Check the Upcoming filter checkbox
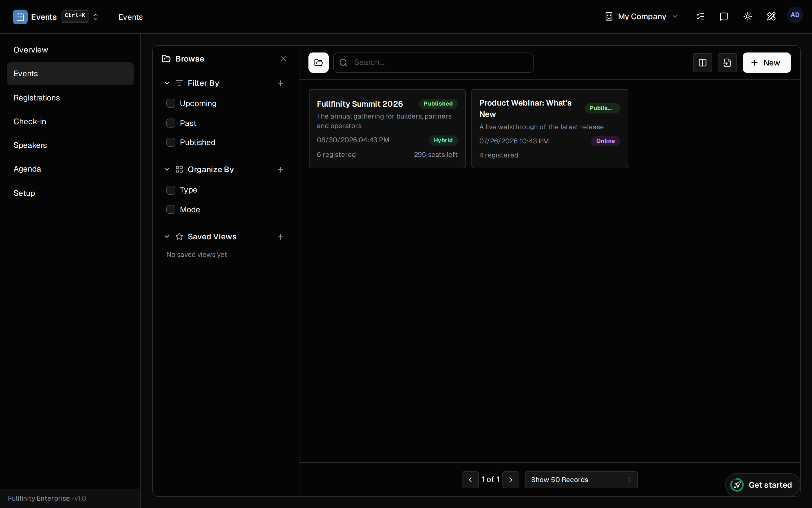This screenshot has height=508, width=812. [x=171, y=104]
